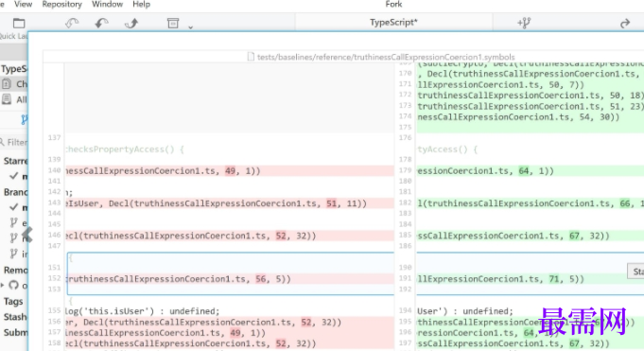This screenshot has width=644, height=351.
Task: Select the All Commits icon in sidebar
Action: (7, 99)
